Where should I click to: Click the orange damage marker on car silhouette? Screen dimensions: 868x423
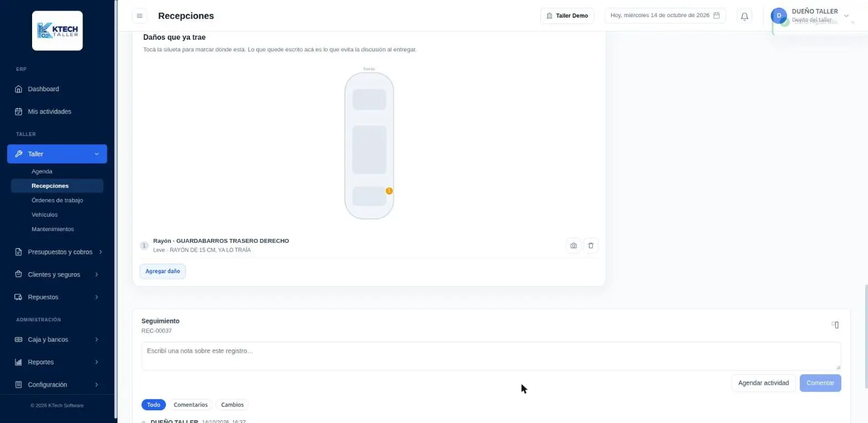coord(389,191)
